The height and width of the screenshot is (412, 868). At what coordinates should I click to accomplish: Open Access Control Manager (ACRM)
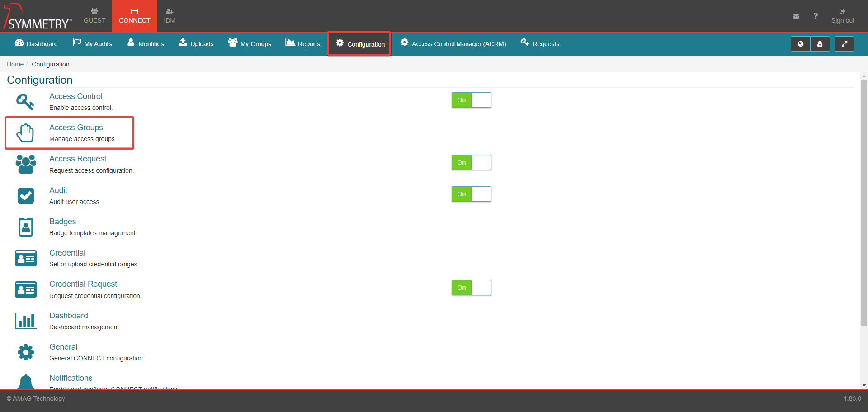point(453,44)
